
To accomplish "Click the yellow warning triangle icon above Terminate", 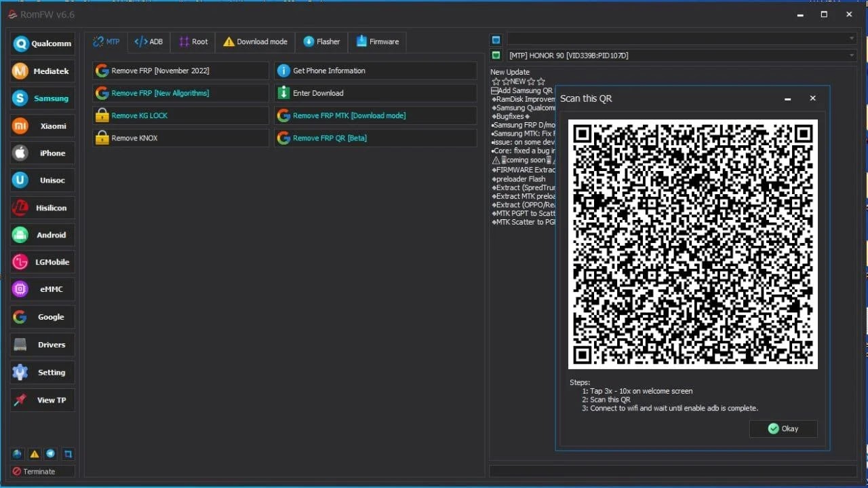I will coord(34,454).
